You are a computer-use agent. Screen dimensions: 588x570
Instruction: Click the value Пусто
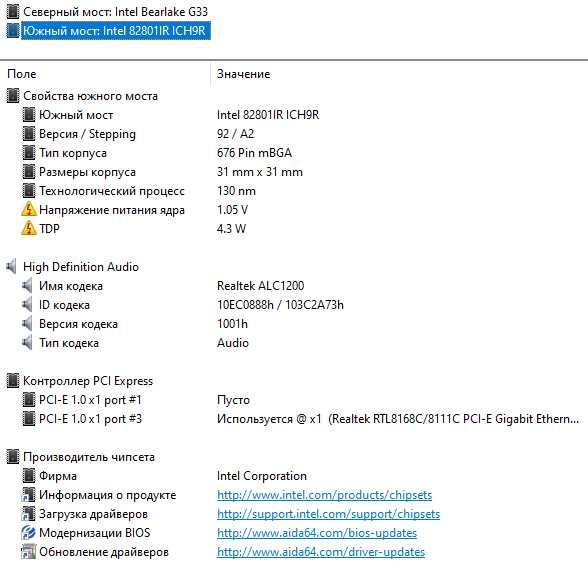pyautogui.click(x=233, y=400)
